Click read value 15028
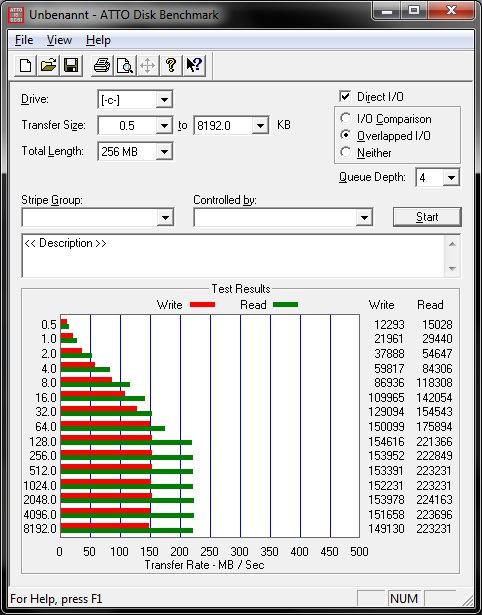Viewport: 482px width, 615px height. coord(437,325)
